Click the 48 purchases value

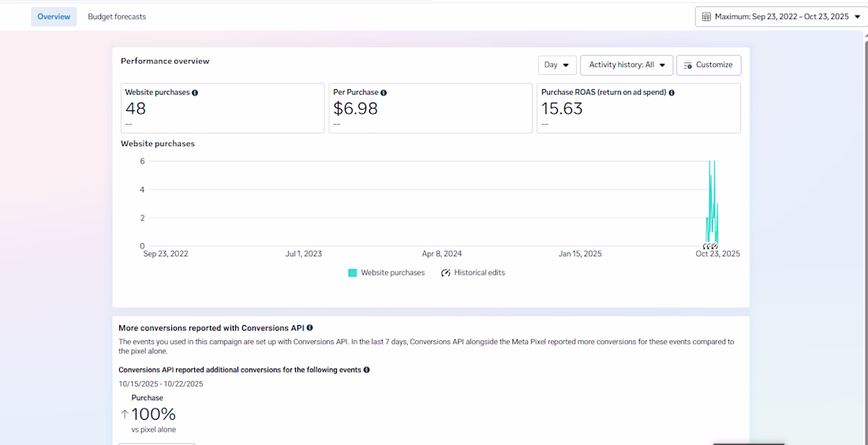click(x=136, y=108)
